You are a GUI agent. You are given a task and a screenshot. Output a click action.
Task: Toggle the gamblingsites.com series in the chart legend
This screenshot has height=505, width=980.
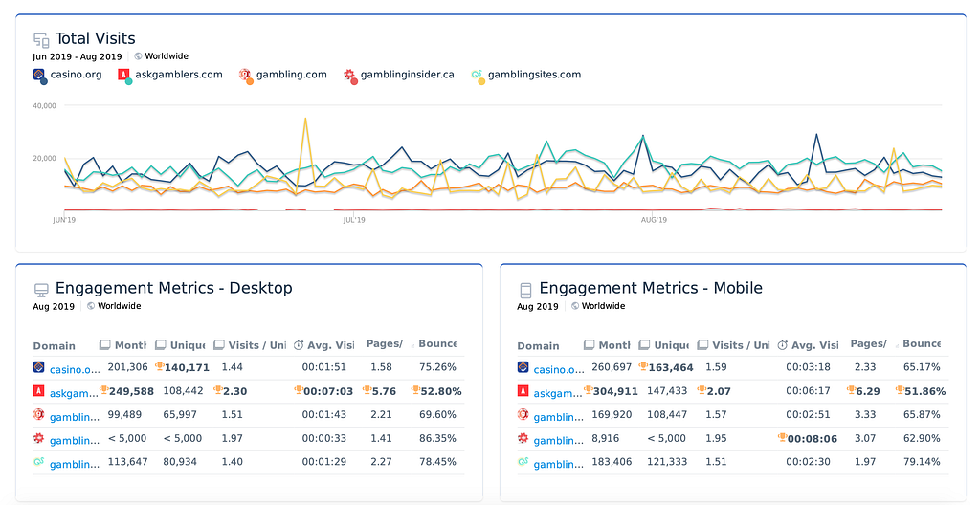(x=525, y=75)
